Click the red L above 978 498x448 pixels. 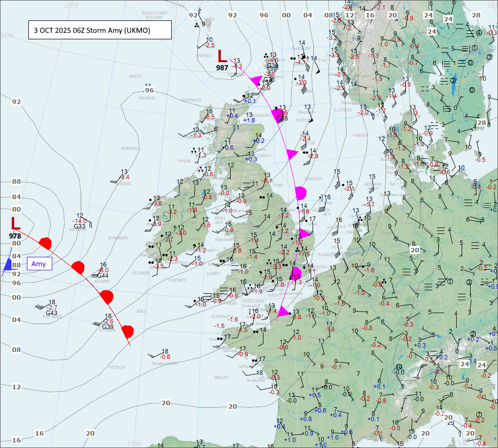click(16, 224)
